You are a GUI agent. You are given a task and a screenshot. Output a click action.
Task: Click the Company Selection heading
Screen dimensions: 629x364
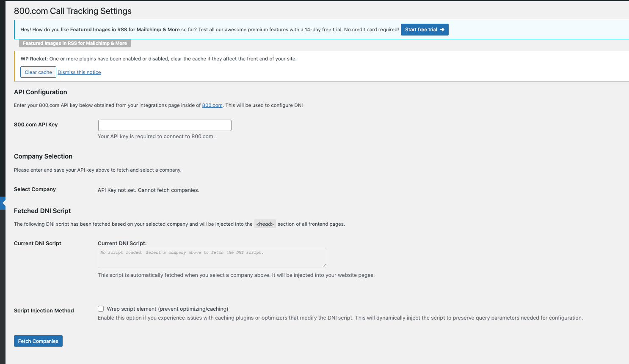coord(43,156)
